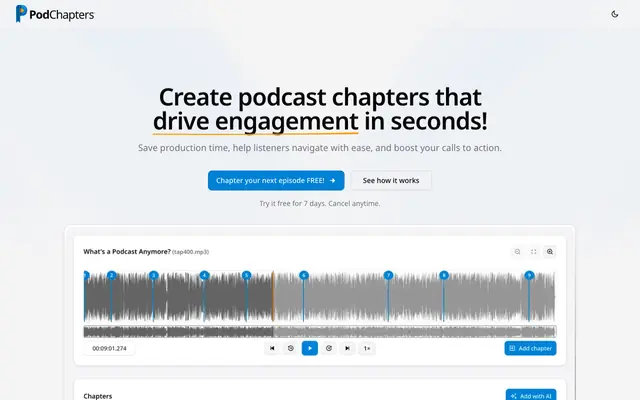Skip to next chapter
This screenshot has height=400, width=640.
click(x=347, y=348)
